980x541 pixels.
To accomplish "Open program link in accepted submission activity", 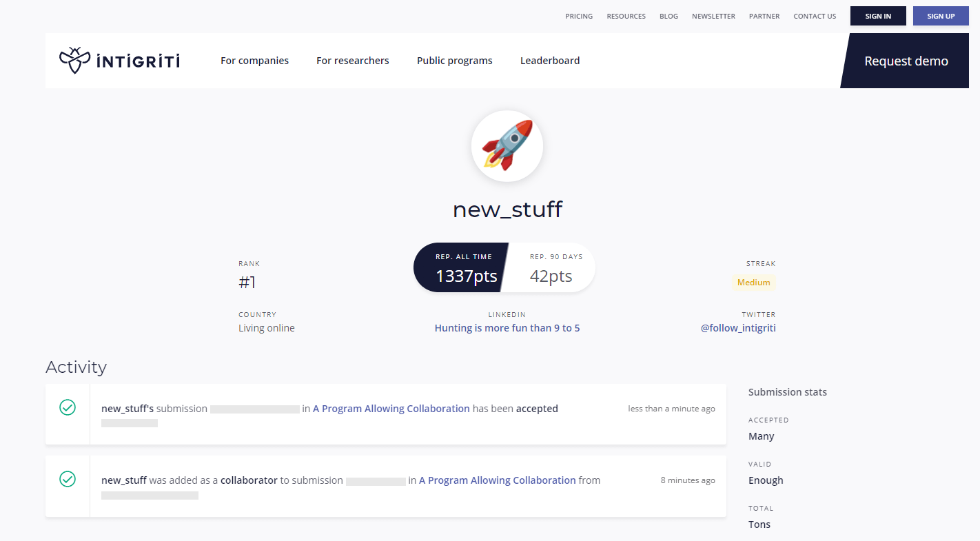I will tap(391, 409).
